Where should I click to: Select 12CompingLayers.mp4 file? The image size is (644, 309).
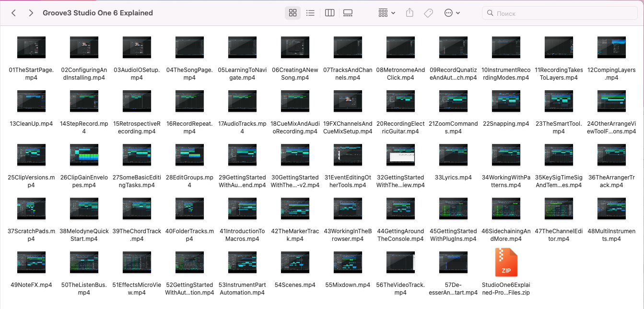611,48
